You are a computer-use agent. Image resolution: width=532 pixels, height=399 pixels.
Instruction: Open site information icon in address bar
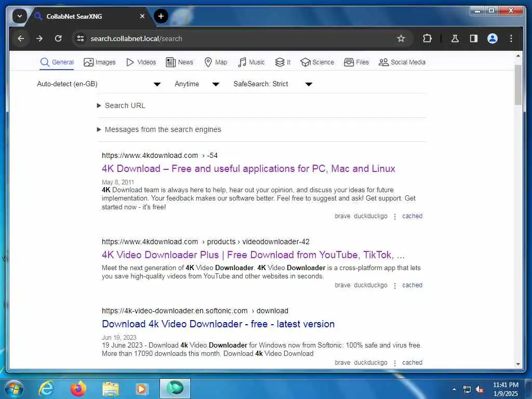[x=81, y=38]
